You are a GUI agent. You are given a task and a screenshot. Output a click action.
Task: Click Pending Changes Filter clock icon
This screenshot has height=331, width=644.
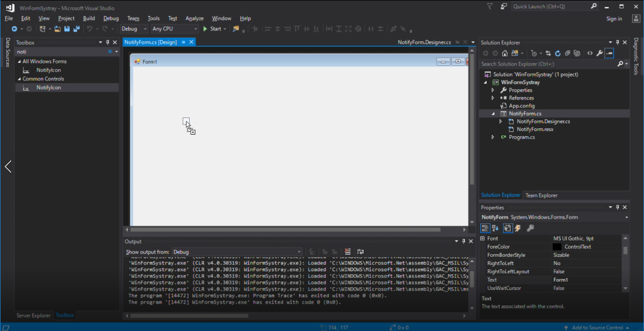click(x=534, y=53)
